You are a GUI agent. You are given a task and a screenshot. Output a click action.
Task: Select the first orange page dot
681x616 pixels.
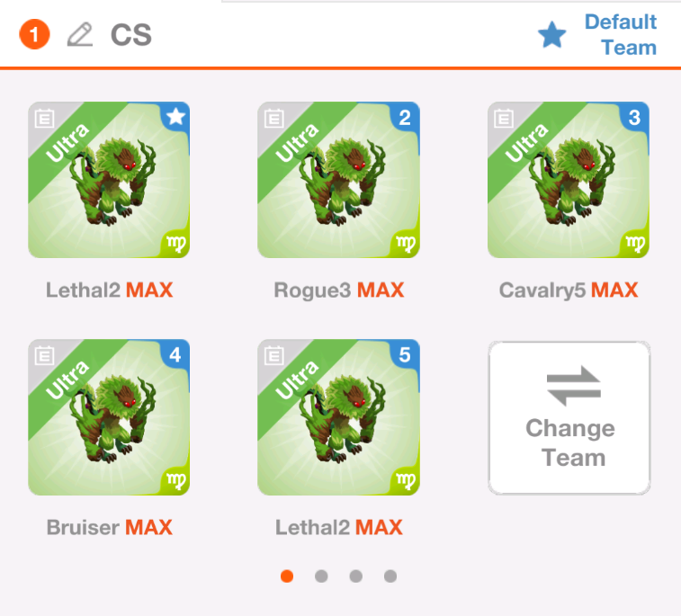tap(287, 576)
